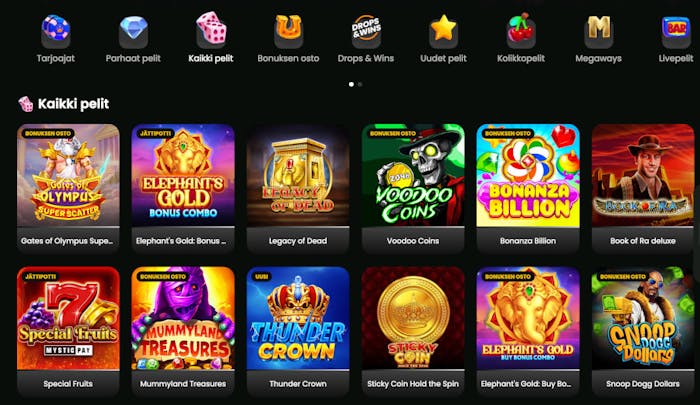The image size is (700, 405).
Task: Open the Tarjoajat poker chip icon
Action: tap(56, 31)
